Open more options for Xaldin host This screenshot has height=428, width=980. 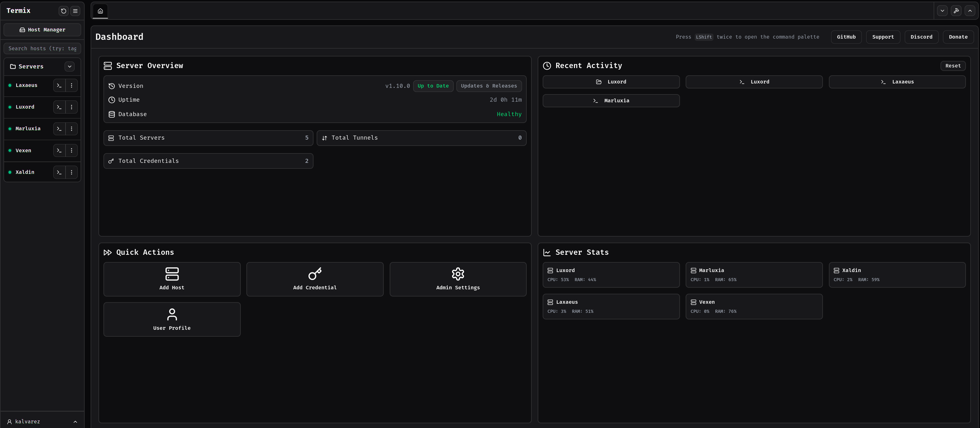[71, 172]
